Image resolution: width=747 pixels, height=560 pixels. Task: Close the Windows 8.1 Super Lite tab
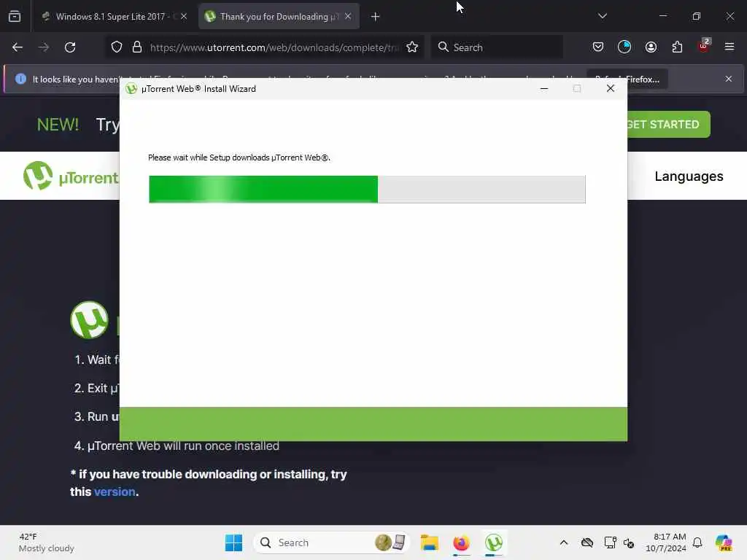183,16
